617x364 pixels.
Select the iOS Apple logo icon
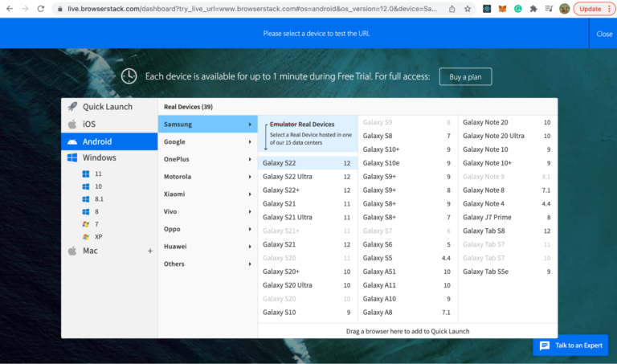(x=72, y=124)
